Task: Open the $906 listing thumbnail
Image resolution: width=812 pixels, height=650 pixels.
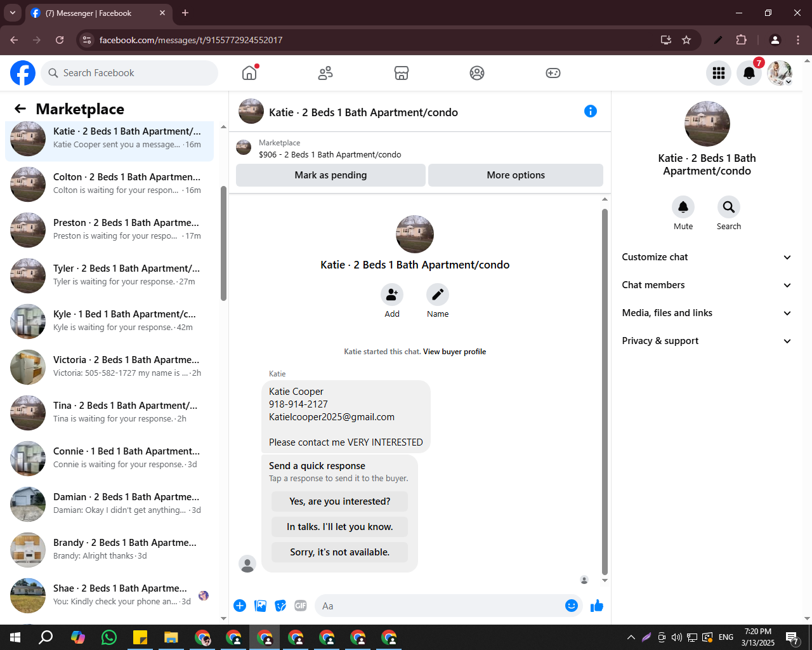Action: (244, 148)
